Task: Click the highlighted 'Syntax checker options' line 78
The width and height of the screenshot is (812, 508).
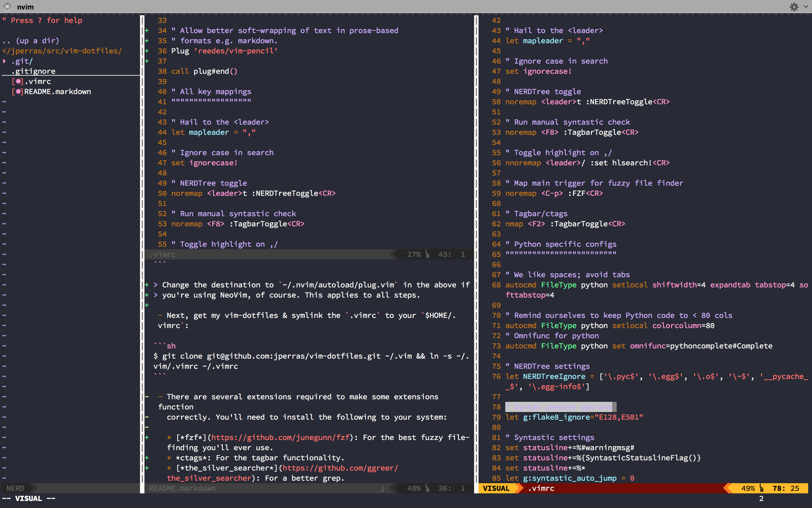Action: pyautogui.click(x=561, y=407)
